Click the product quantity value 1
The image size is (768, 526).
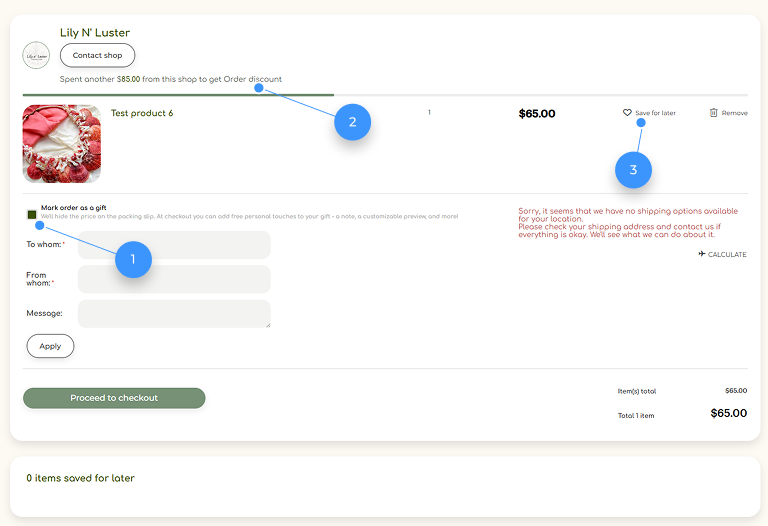[x=429, y=112]
